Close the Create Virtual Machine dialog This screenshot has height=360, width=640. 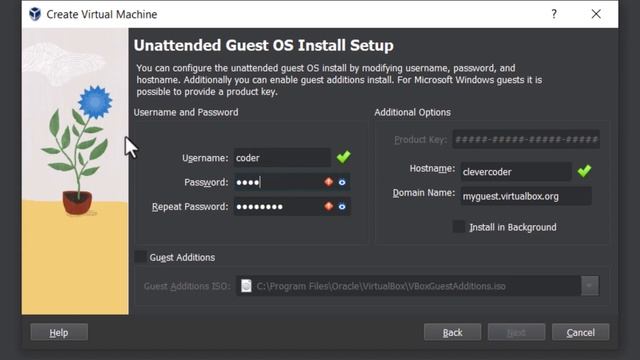[596, 14]
